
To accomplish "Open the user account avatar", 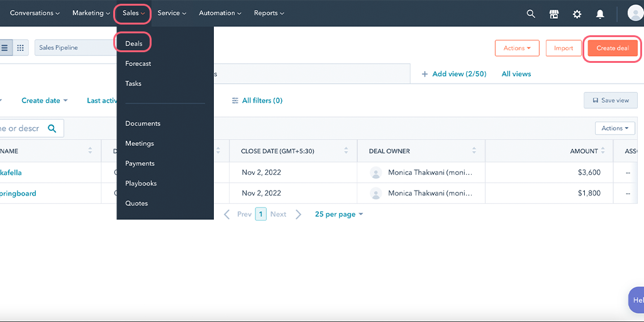I will click(x=635, y=13).
